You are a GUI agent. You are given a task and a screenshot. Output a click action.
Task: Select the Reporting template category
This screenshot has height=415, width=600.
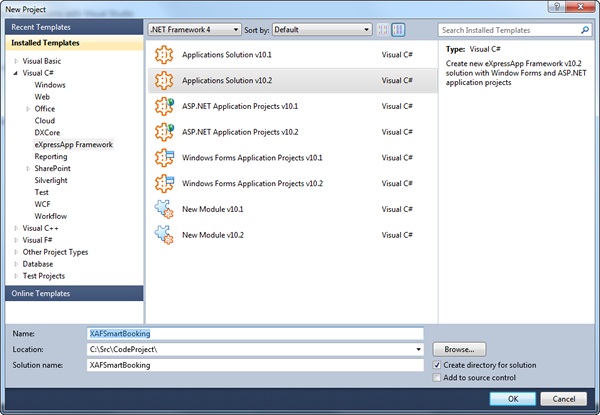click(51, 156)
